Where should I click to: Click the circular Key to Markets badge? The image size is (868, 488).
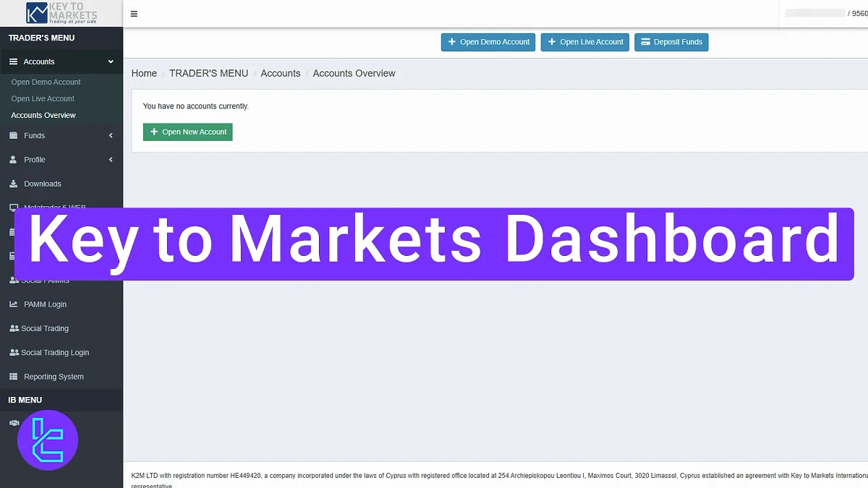(46, 440)
